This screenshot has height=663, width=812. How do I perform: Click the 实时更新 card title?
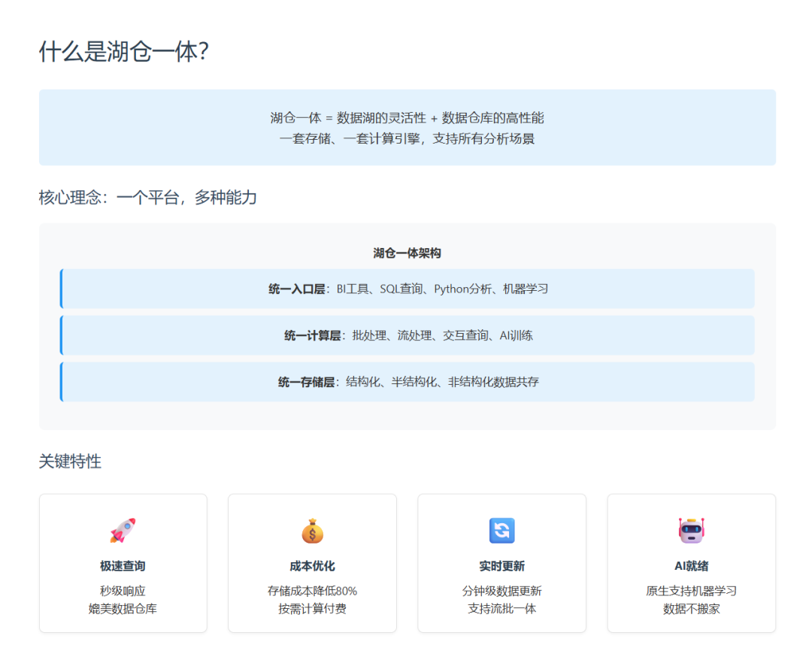tap(501, 566)
